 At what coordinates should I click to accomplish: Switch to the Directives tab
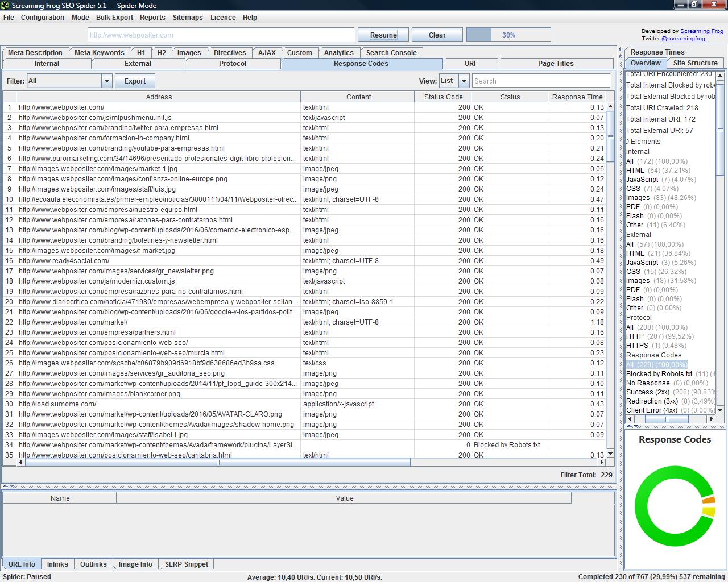[x=230, y=52]
